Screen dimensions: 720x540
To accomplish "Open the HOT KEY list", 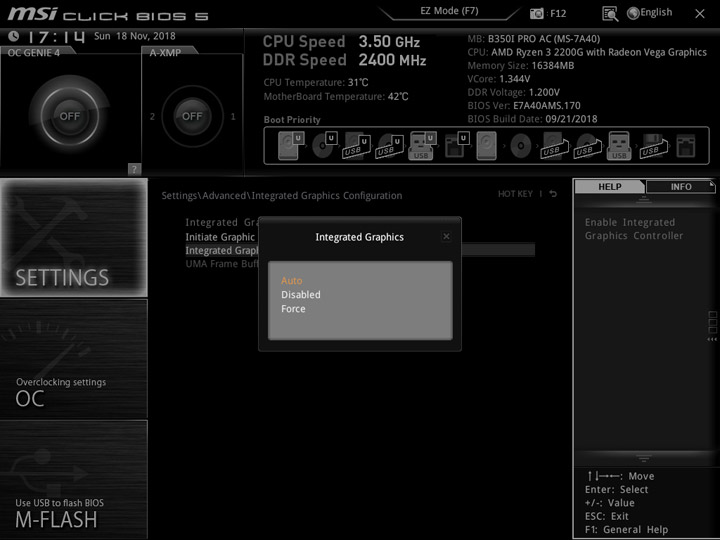I will click(515, 194).
